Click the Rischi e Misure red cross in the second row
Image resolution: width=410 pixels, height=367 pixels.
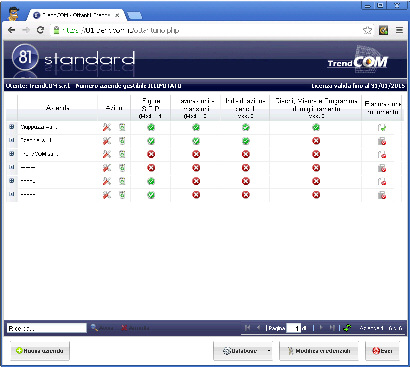316,141
